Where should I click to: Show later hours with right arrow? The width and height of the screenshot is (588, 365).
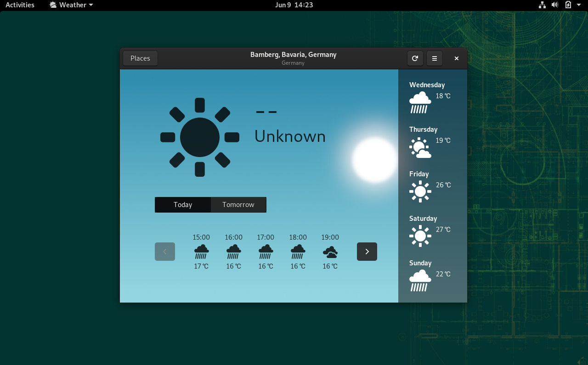tap(367, 252)
